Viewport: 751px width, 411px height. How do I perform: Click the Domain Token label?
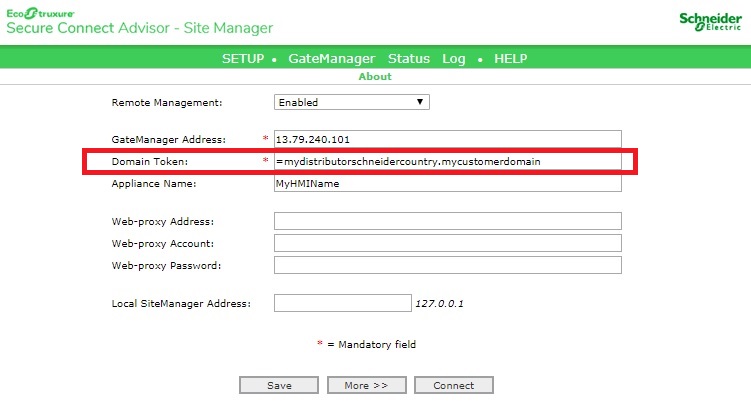click(x=149, y=161)
